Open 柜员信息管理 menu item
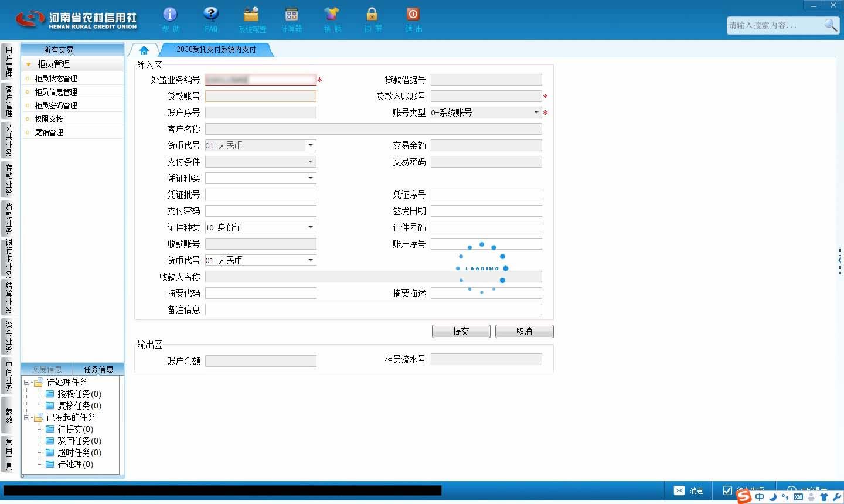Viewport: 844px width, 504px height. (x=56, y=92)
